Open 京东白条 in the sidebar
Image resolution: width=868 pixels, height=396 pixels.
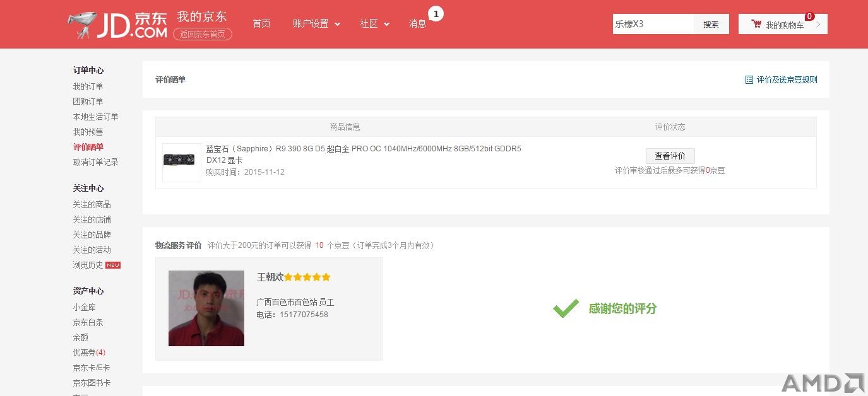click(88, 322)
